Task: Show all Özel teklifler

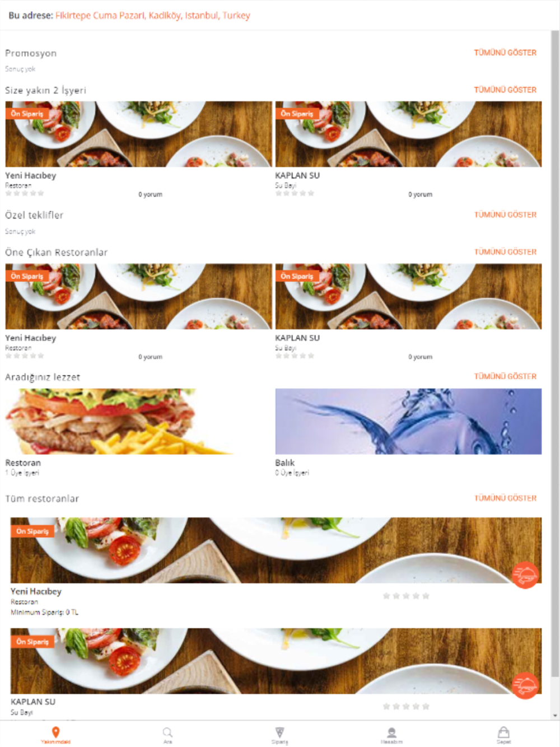Action: 505,214
